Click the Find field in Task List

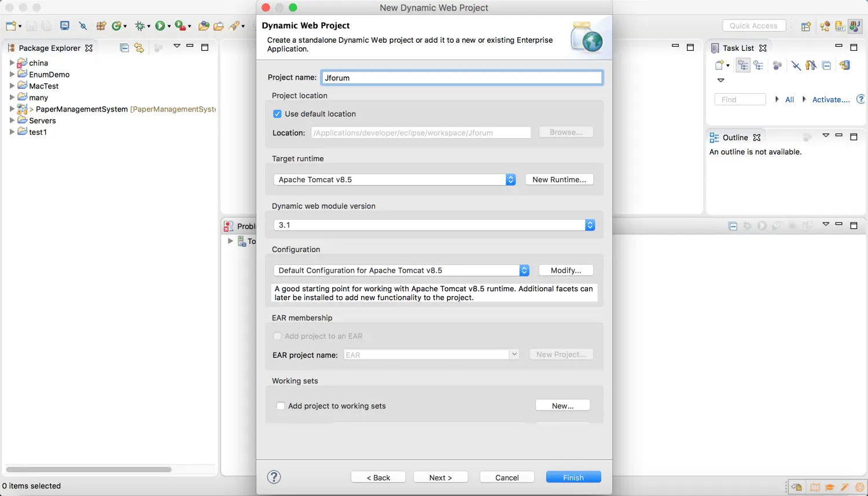[740, 99]
